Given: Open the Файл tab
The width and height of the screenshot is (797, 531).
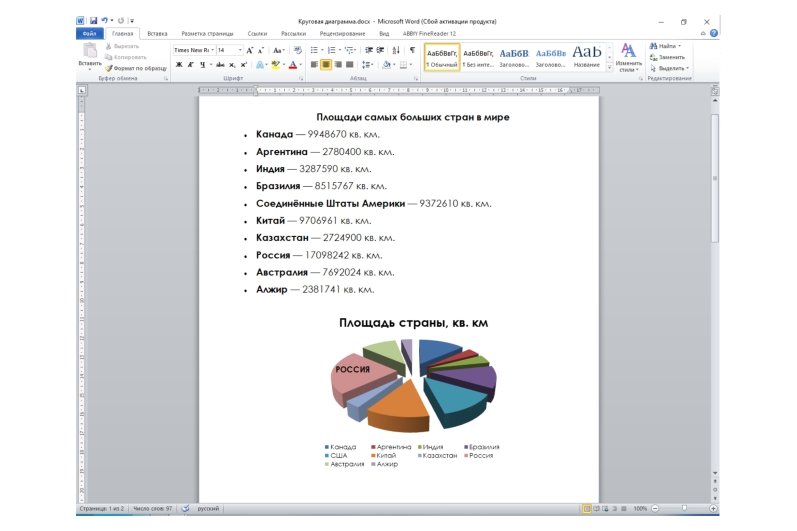Looking at the screenshot, I should 89,34.
